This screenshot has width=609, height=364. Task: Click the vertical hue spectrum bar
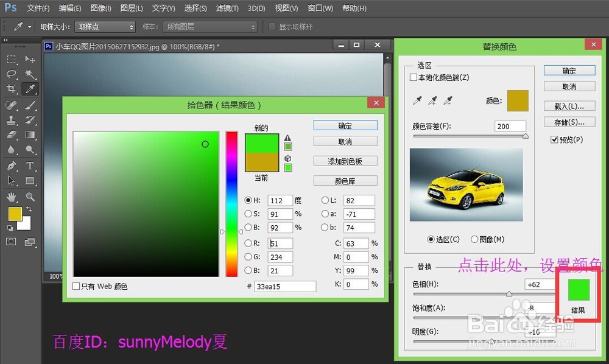click(232, 204)
